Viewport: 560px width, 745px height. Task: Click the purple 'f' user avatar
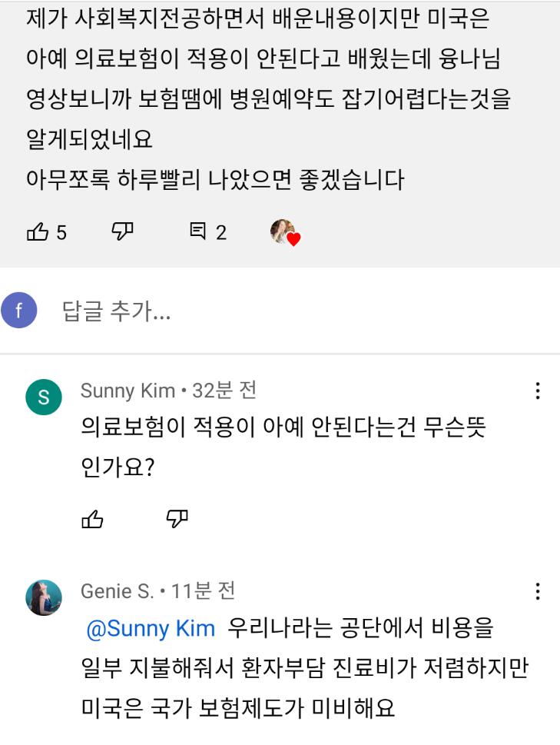point(19,312)
